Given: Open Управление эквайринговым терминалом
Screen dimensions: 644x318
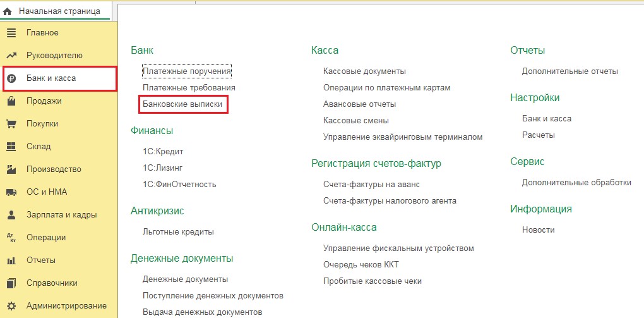Looking at the screenshot, I should click(x=403, y=137).
